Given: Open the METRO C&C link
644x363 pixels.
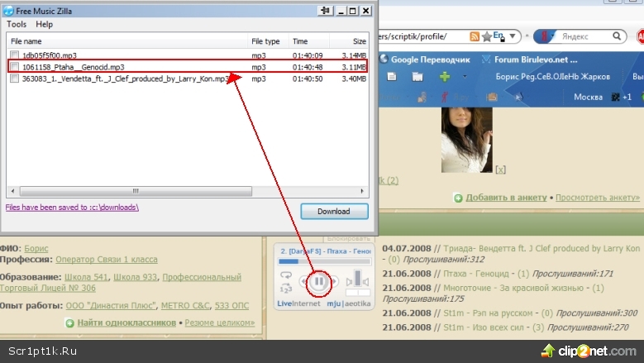Looking at the screenshot, I should click(185, 305).
